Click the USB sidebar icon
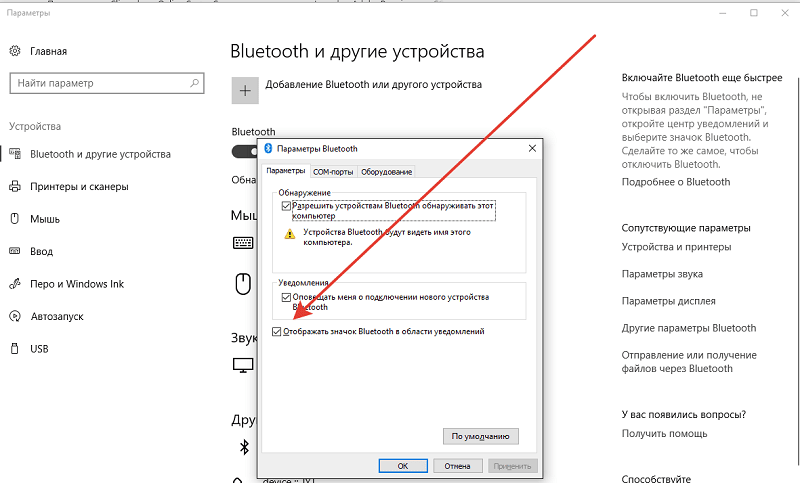This screenshot has height=483, width=800. [15, 348]
